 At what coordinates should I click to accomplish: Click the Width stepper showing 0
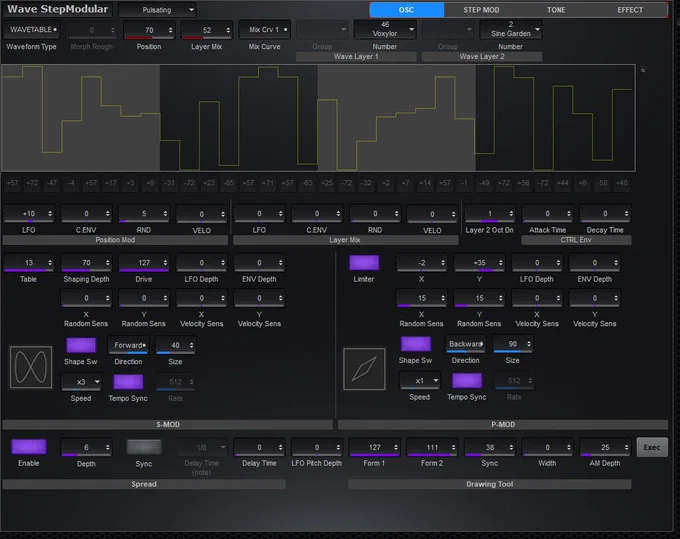pos(547,447)
